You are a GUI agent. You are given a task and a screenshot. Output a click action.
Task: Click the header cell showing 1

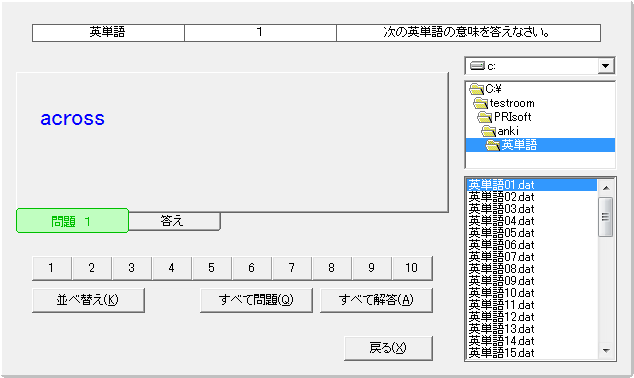pyautogui.click(x=260, y=32)
